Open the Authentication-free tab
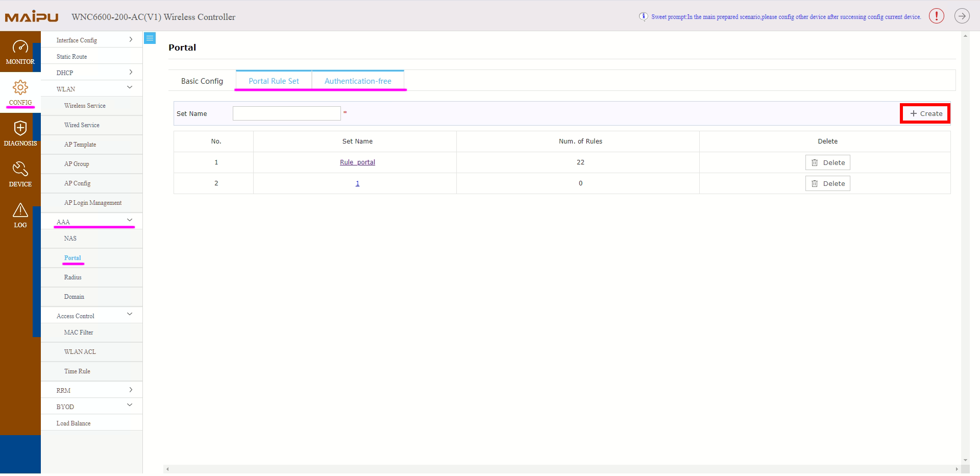Screen dimensions: 980x476 pos(358,81)
